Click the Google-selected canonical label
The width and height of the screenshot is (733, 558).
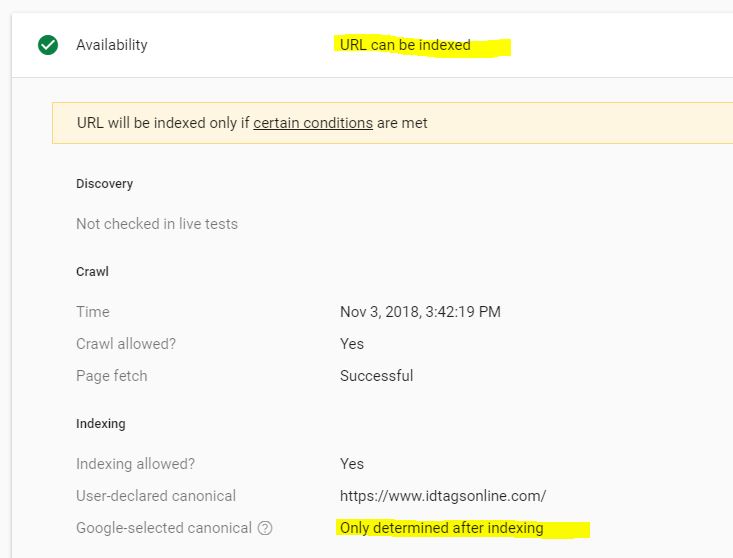(x=164, y=528)
